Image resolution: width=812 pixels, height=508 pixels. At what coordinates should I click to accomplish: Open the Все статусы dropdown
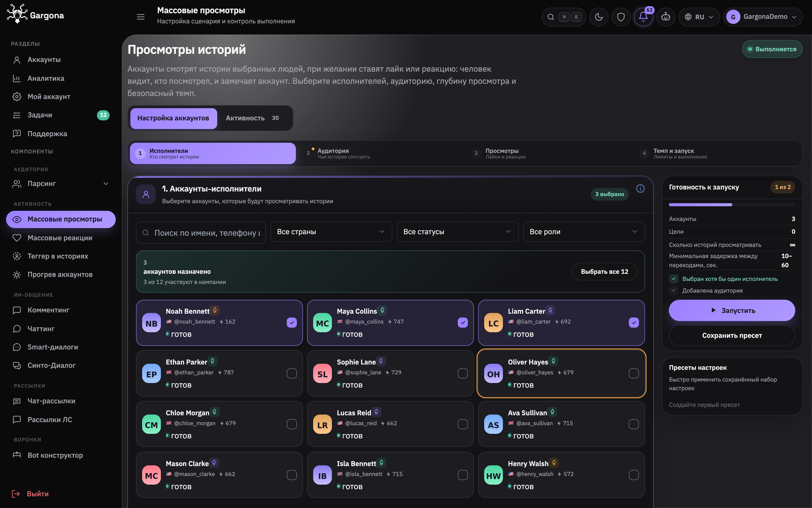coord(457,232)
